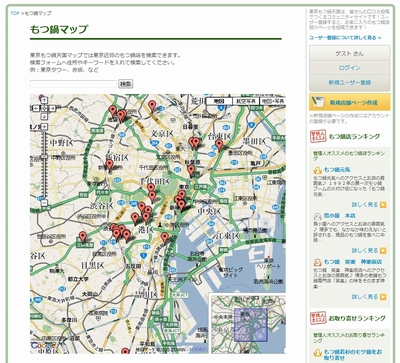
Task: Switch map to 地図+写真 view
Action: point(272,101)
